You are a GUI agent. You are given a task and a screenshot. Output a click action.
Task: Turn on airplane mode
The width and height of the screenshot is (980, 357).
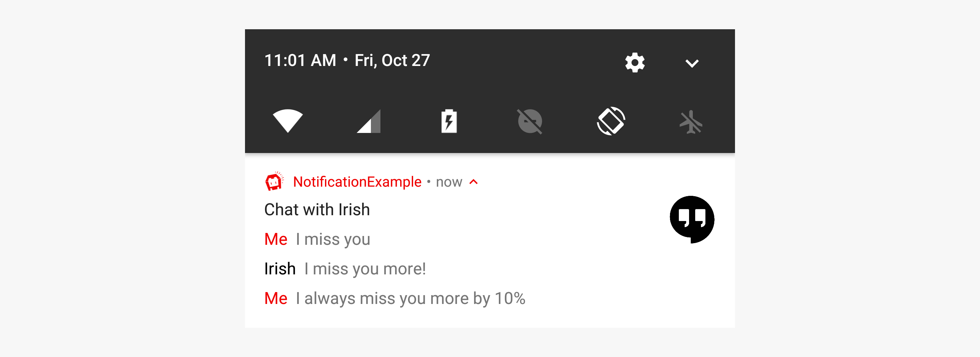click(x=691, y=122)
